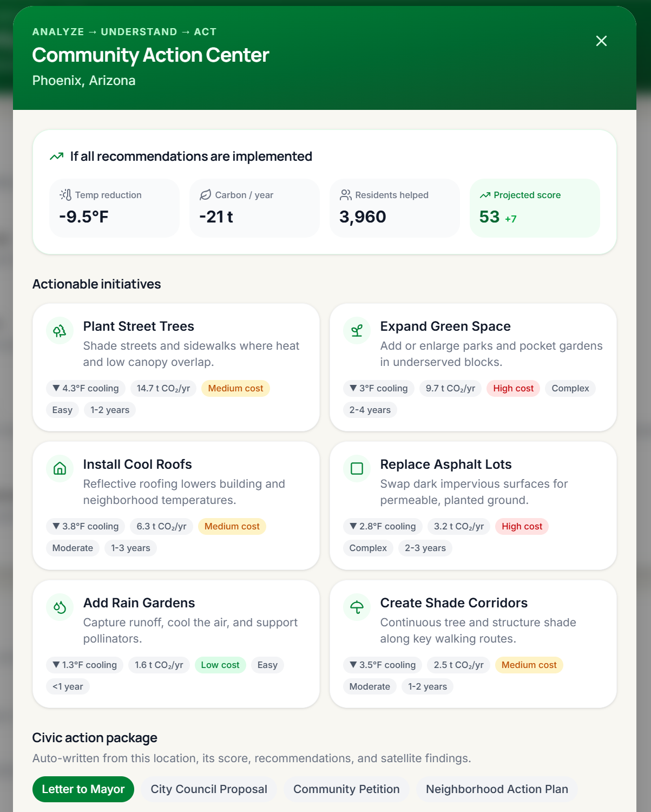Open the Create Shade Corridors initiative card
651x812 pixels.
(x=473, y=644)
